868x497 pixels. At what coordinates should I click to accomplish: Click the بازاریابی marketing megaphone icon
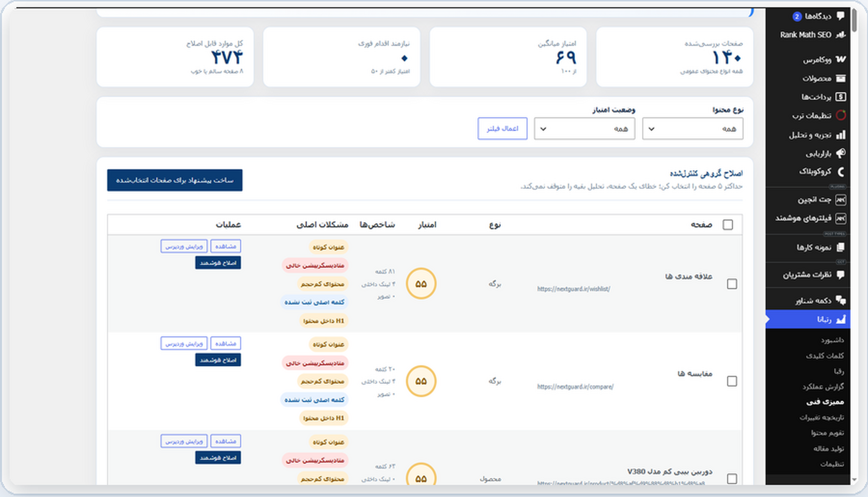tap(841, 153)
